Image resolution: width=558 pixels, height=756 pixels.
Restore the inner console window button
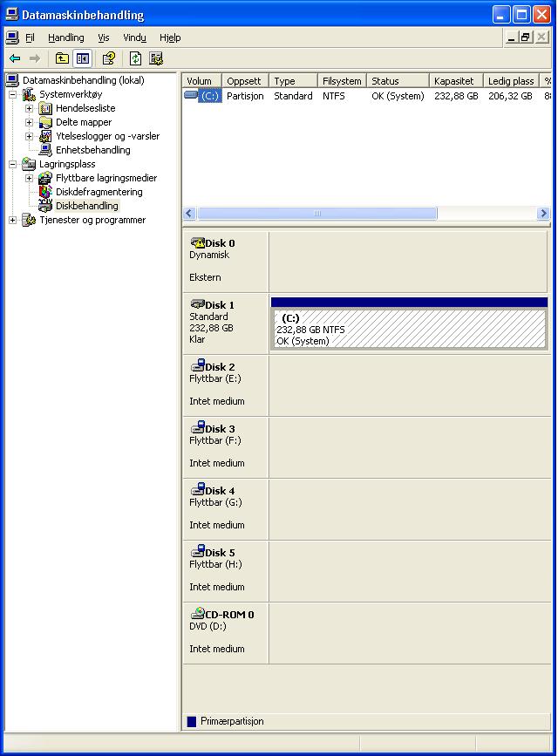tap(525, 37)
